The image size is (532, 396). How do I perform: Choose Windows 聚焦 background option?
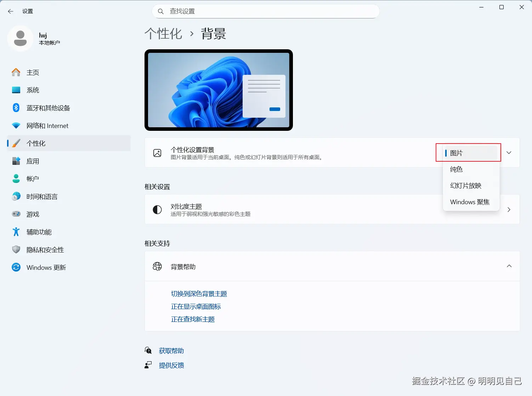(x=471, y=202)
